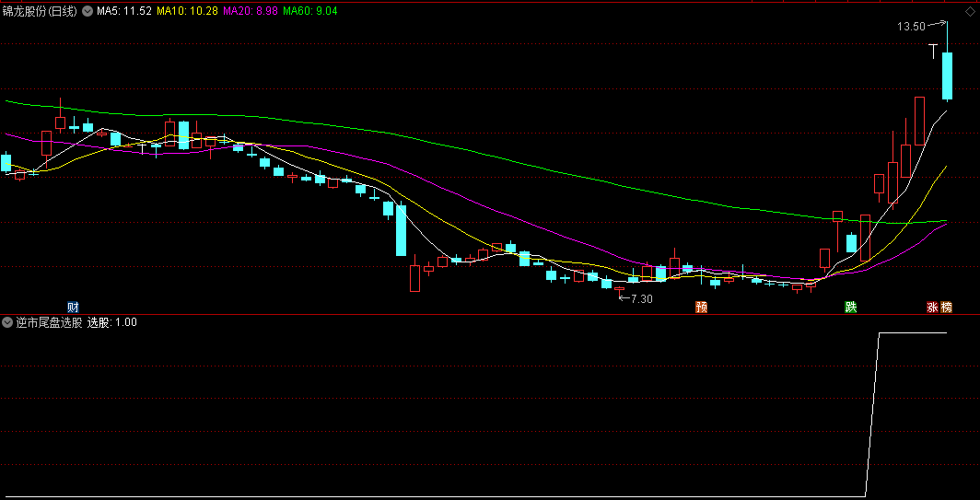Click the white T marker near the price peak

click(934, 52)
